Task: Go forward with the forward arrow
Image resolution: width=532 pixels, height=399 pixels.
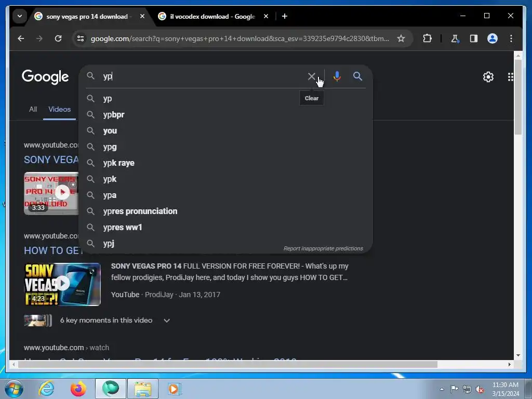Action: pyautogui.click(x=39, y=38)
